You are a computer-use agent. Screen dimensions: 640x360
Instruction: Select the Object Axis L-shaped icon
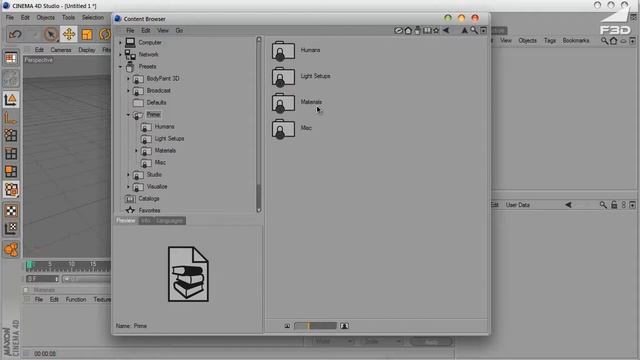pyautogui.click(x=11, y=118)
